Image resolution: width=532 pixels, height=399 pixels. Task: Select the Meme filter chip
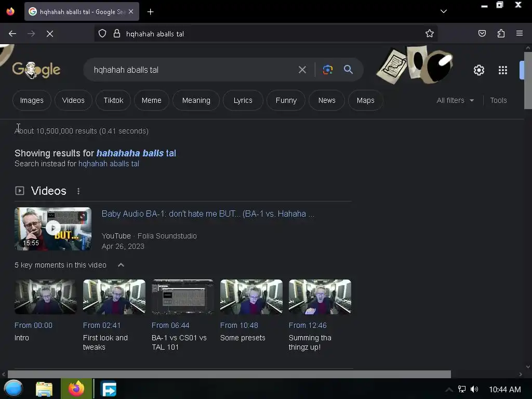point(151,100)
